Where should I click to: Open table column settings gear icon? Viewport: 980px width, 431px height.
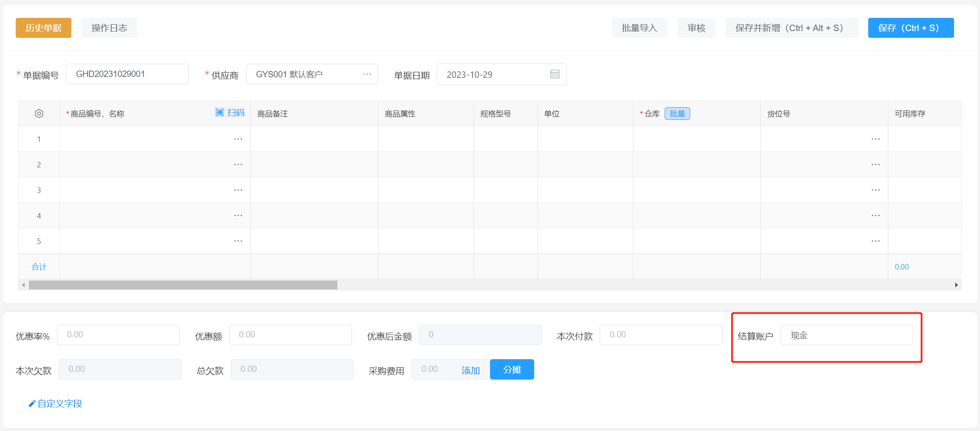click(x=39, y=113)
